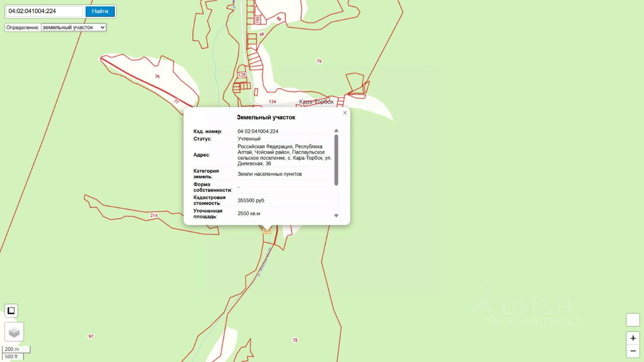Click Земли населенных пунктов value
The image size is (644, 362).
point(270,173)
